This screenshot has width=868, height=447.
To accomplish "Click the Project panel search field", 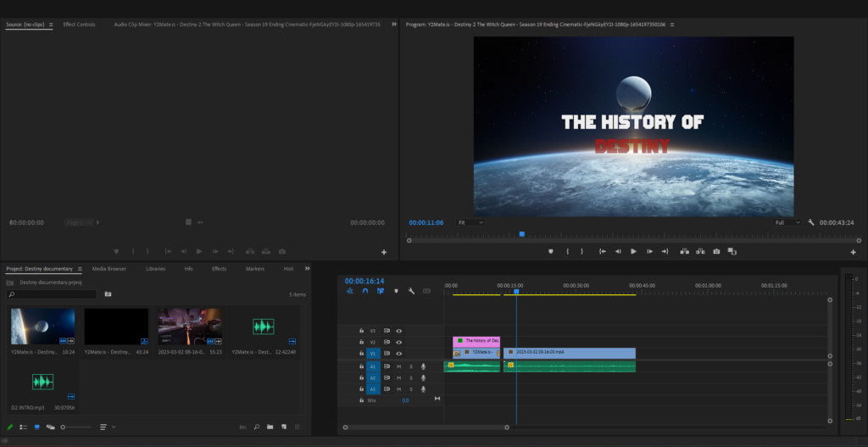I will coord(52,294).
